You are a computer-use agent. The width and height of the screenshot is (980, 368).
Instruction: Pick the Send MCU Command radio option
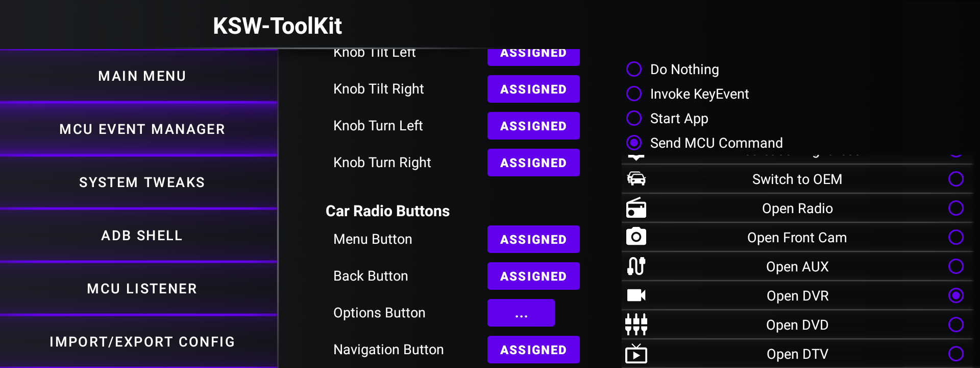pos(634,143)
